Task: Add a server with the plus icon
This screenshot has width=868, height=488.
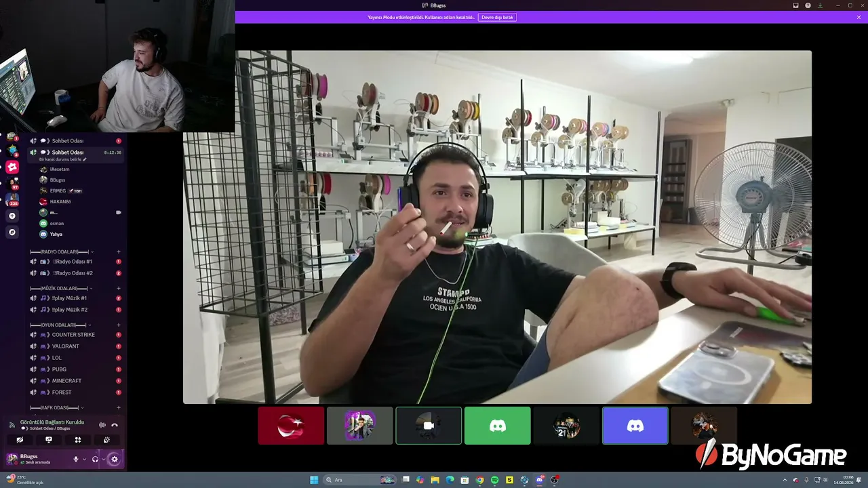Action: (x=12, y=216)
